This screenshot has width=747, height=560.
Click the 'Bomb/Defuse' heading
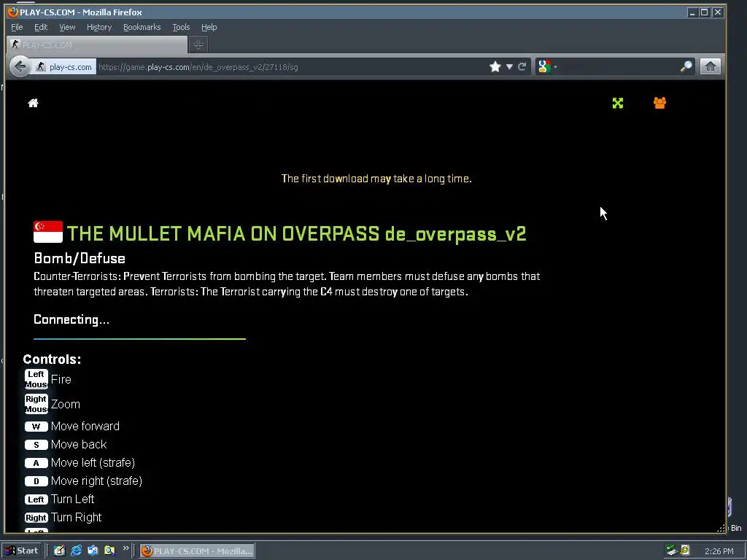coord(80,258)
